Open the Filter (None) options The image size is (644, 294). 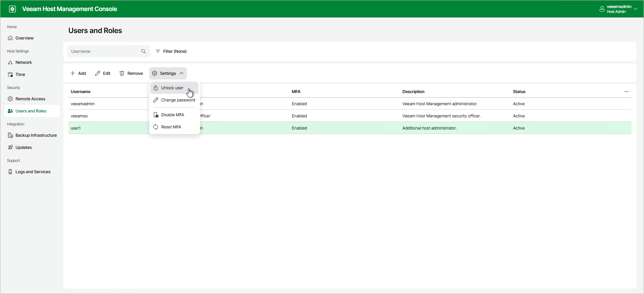click(x=171, y=51)
